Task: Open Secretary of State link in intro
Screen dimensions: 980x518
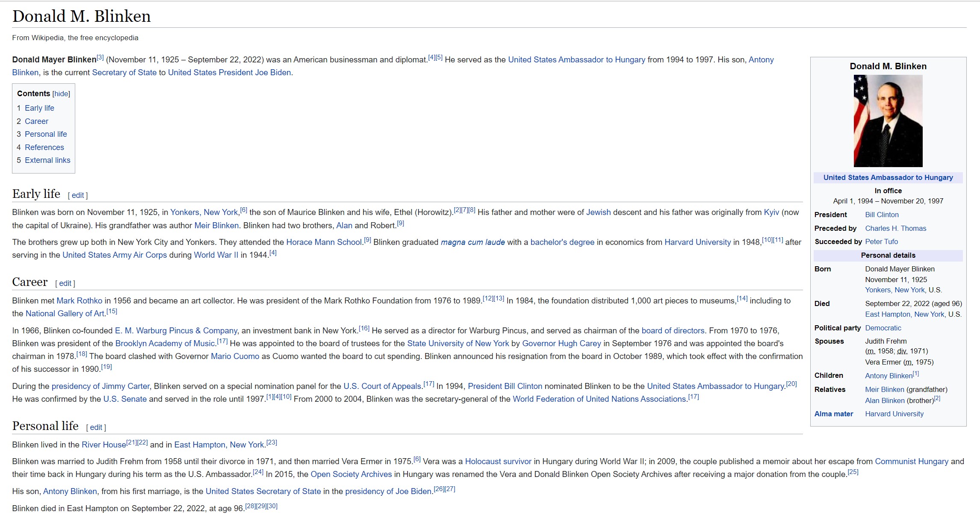Action: 124,73
